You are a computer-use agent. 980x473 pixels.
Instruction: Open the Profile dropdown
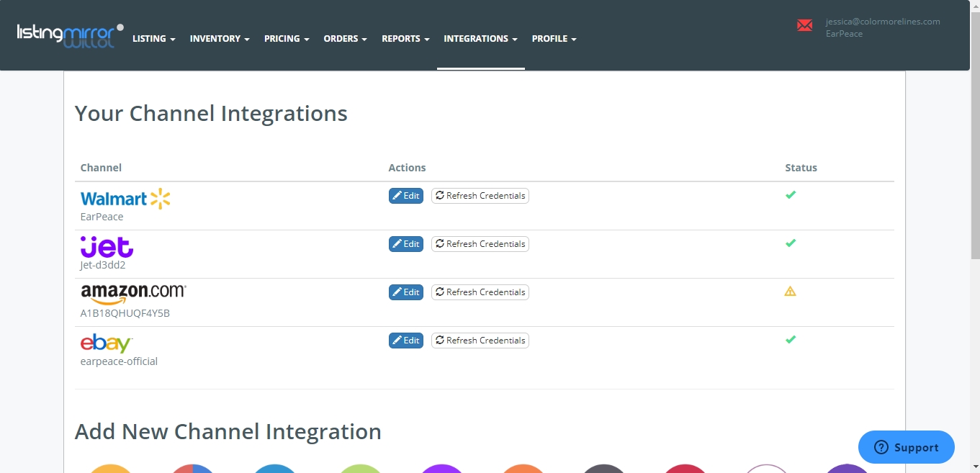[x=554, y=39]
